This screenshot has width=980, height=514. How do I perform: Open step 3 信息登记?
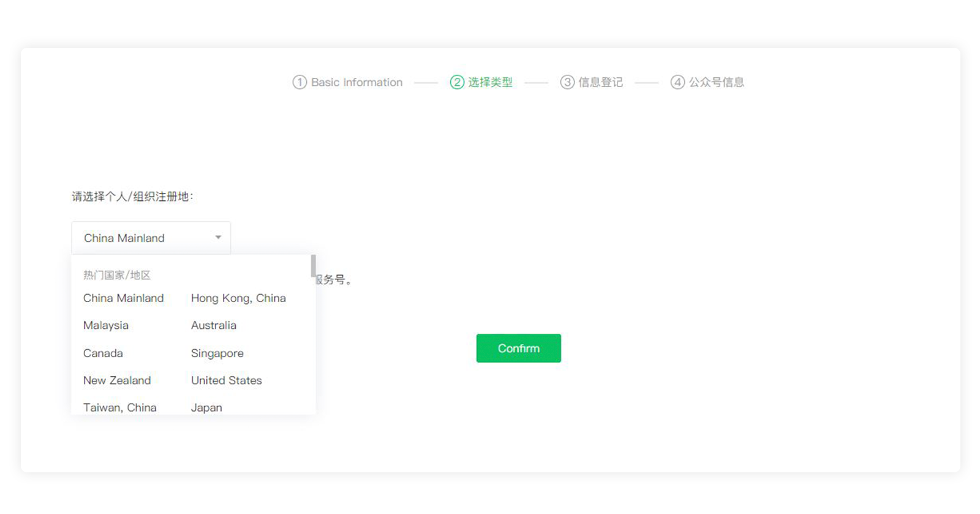click(x=592, y=82)
